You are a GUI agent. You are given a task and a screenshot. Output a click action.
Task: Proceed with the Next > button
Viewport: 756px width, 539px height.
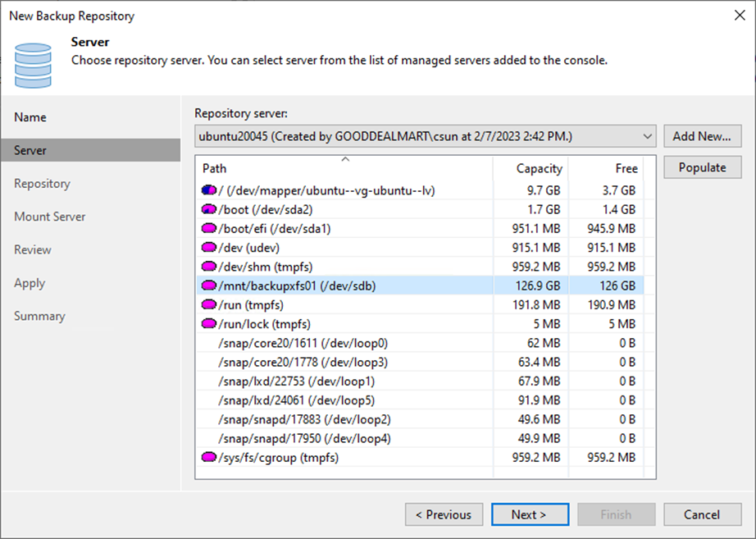[529, 514]
